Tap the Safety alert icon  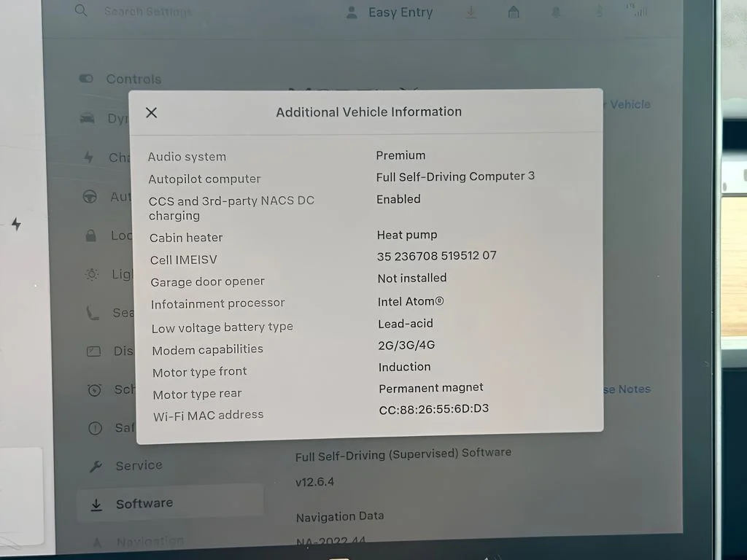click(x=96, y=428)
